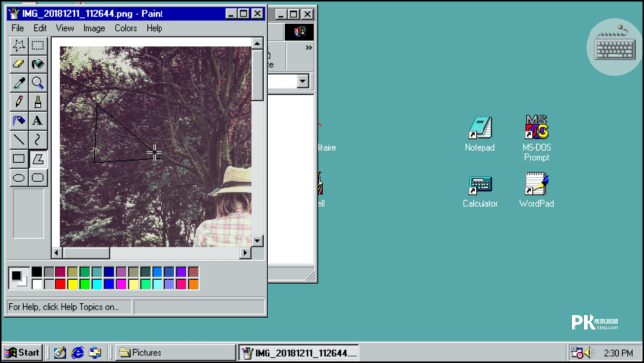
Task: Click the vertical scrollbar up arrow
Action: click(257, 43)
